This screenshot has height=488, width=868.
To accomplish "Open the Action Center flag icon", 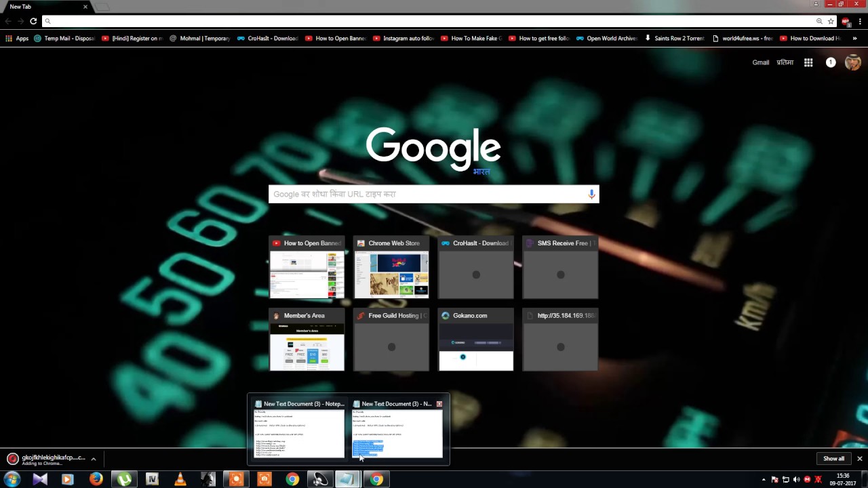I will pyautogui.click(x=775, y=479).
